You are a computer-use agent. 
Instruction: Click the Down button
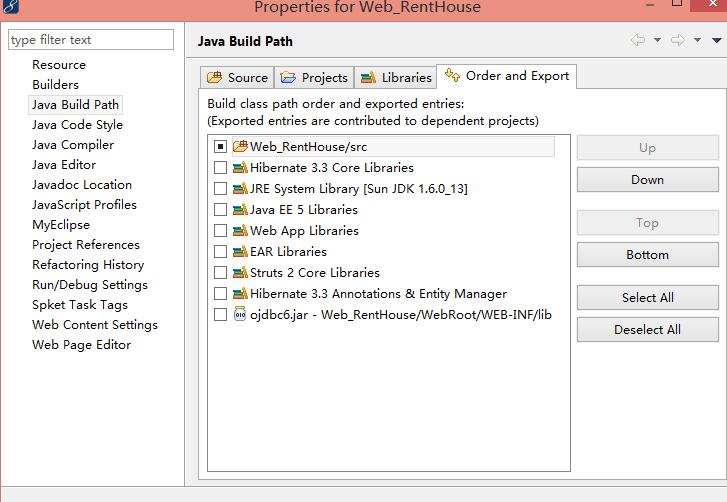pyautogui.click(x=648, y=180)
